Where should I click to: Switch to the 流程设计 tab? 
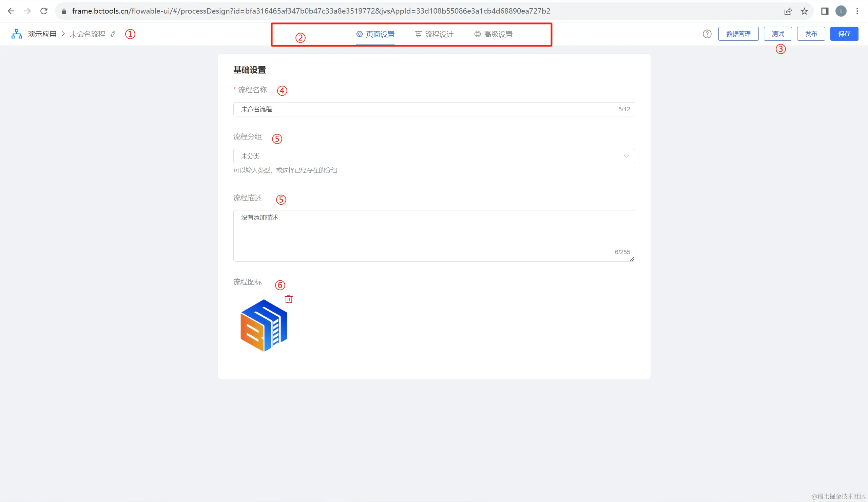pyautogui.click(x=435, y=34)
